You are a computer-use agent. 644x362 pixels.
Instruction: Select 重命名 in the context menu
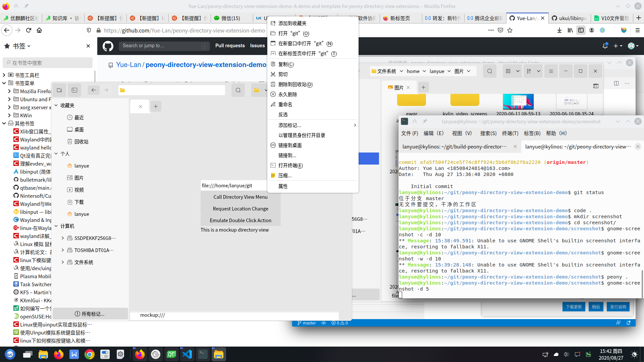coord(285,105)
